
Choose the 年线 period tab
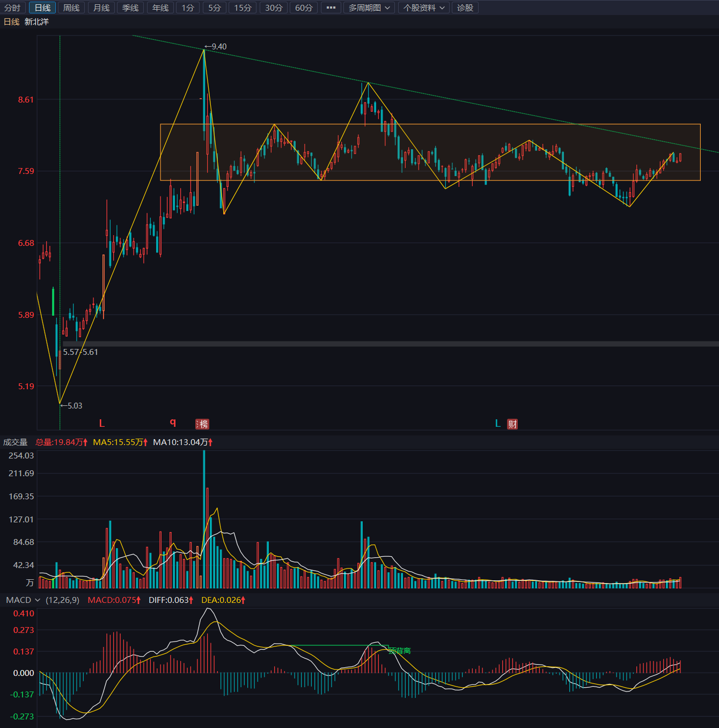click(x=160, y=8)
